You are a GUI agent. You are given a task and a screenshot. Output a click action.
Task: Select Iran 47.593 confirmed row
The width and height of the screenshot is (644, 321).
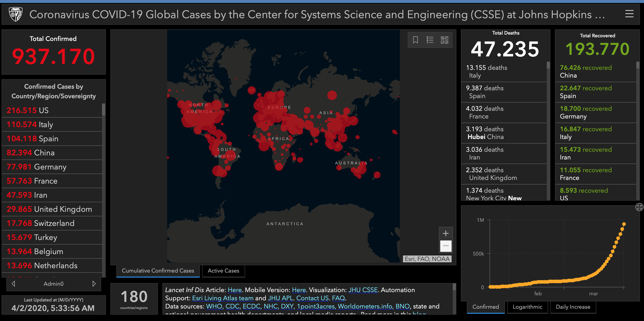click(52, 195)
